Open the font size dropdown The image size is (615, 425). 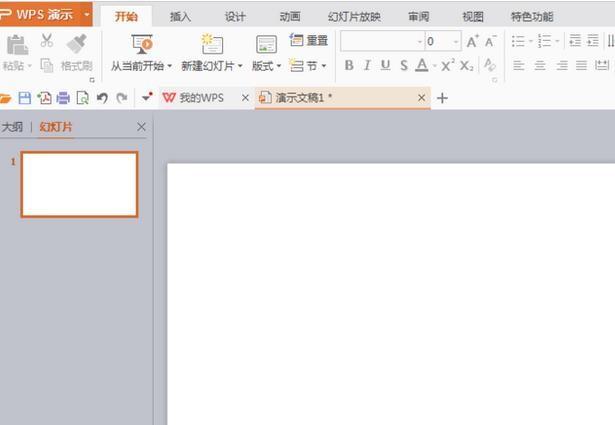coord(456,41)
